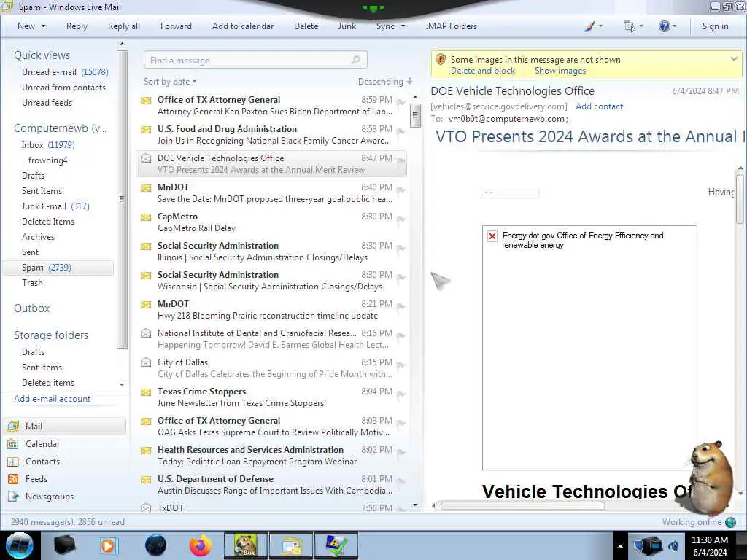The image size is (747, 560).
Task: Flag the MnDOT 8:40 PM message
Action: 400,190
